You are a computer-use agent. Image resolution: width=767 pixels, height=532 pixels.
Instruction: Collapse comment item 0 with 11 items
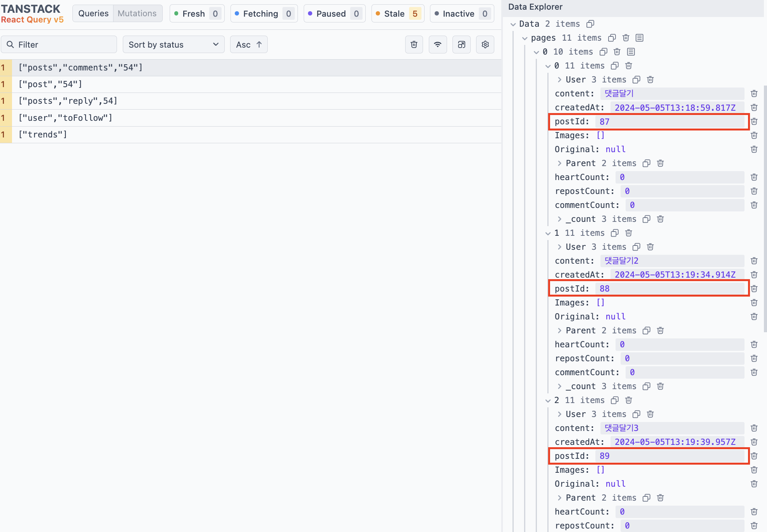[548, 66]
